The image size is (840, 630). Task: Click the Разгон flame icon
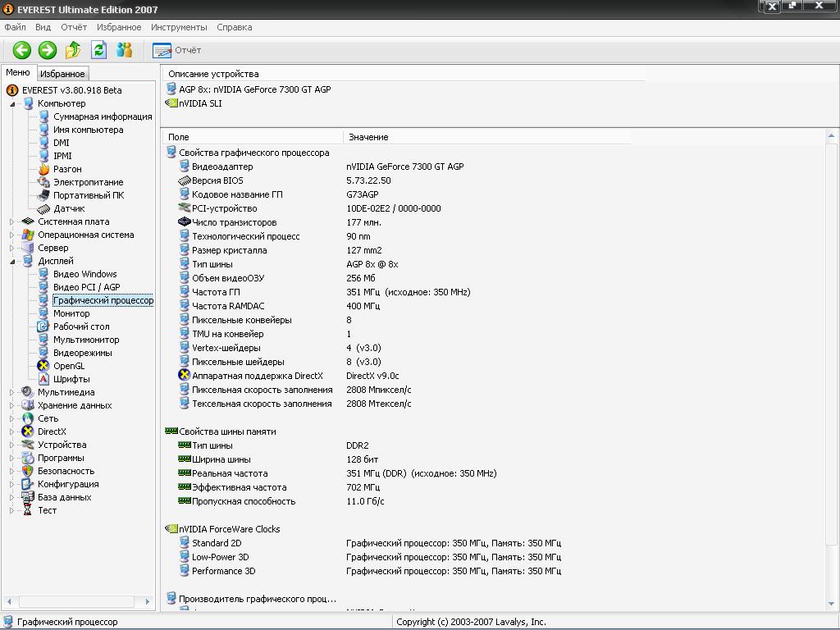[x=43, y=169]
